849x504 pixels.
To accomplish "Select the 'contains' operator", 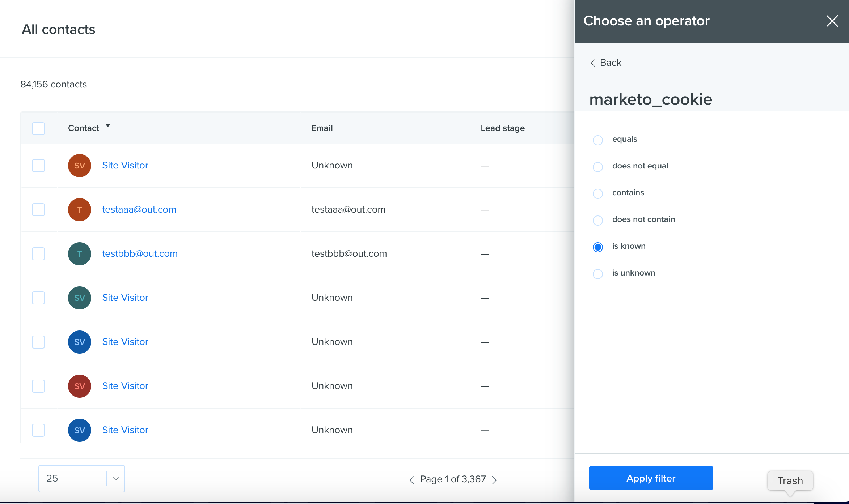I will [598, 193].
